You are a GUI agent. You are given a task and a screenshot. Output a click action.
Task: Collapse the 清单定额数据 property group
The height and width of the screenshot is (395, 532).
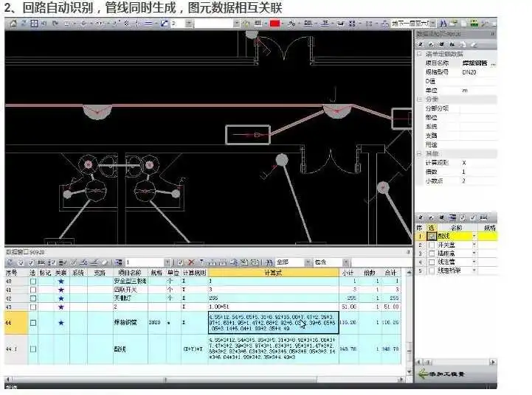419,55
